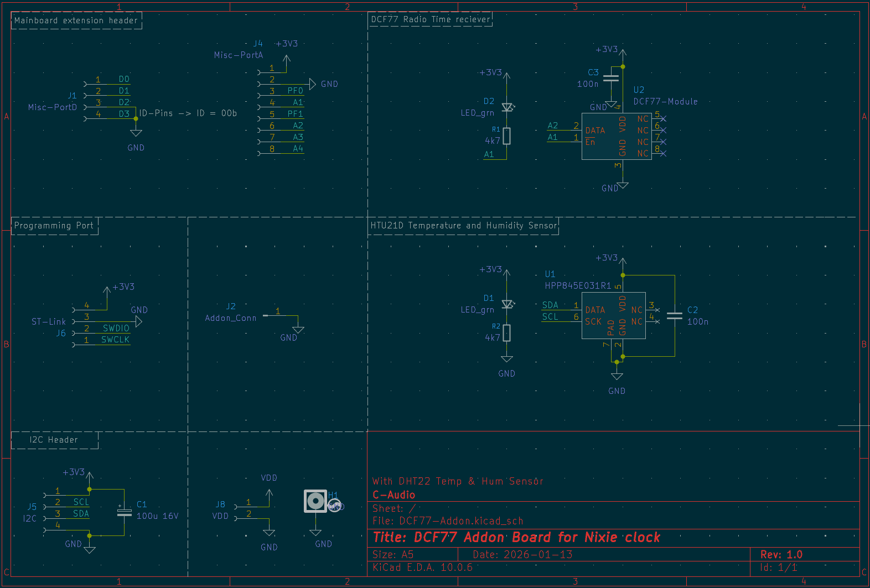Select the 'ST-Link' connector value text
The image size is (870, 588).
pos(49,322)
